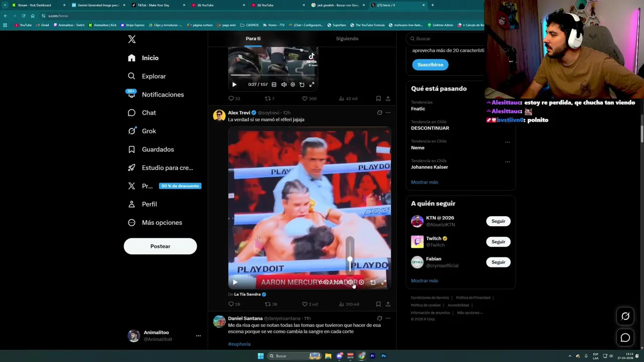Follow Fabian with Seguir button

click(x=498, y=262)
